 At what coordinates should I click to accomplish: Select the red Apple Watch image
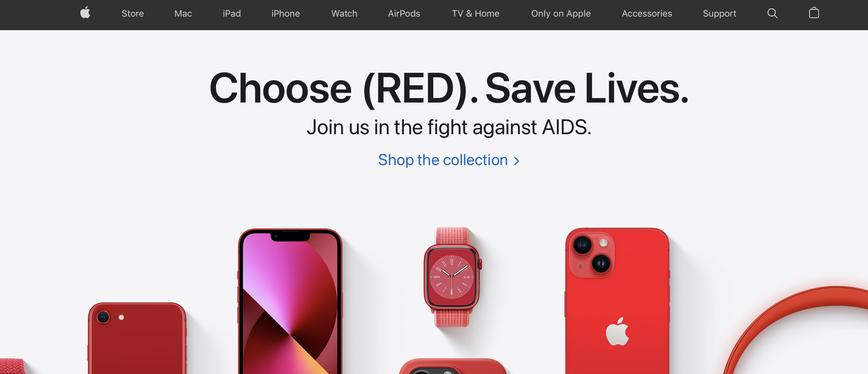point(452,277)
